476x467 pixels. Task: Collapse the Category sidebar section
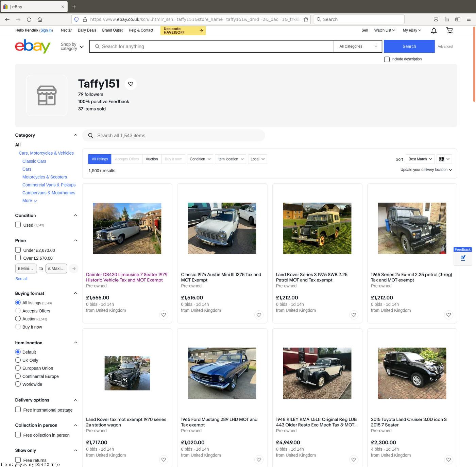tap(75, 135)
